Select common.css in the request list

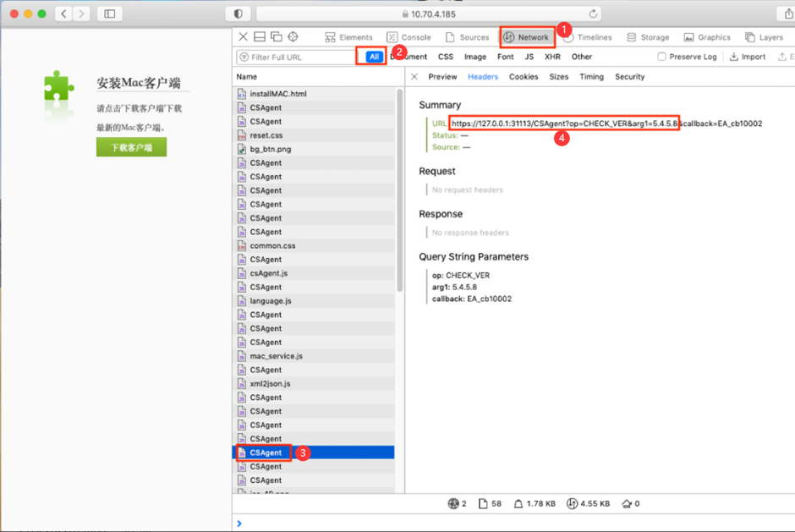point(313,245)
